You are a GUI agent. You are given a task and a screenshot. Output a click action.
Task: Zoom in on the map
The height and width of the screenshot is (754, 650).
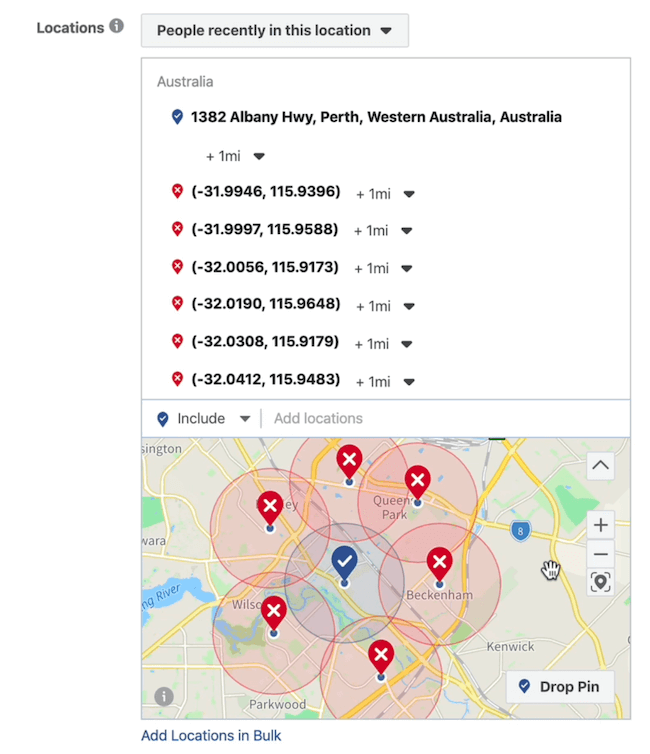coord(600,525)
